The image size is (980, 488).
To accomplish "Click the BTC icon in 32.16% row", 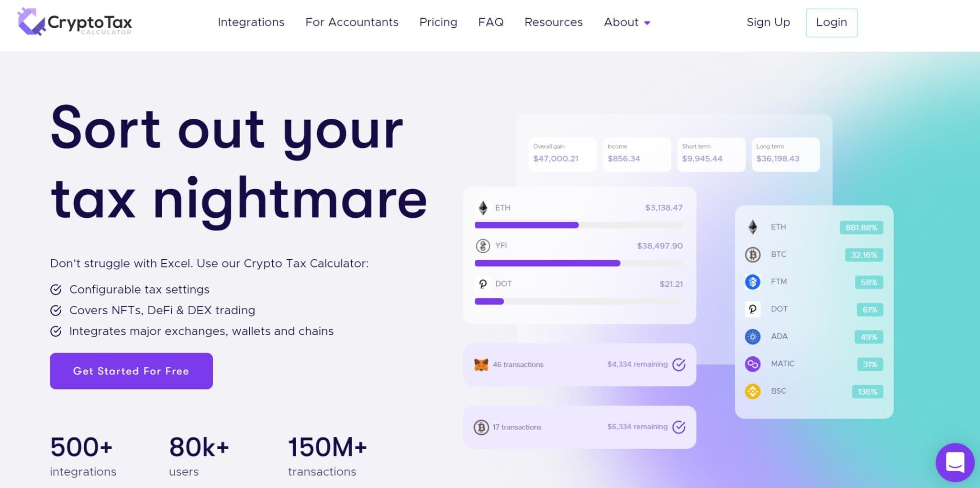I will click(753, 254).
